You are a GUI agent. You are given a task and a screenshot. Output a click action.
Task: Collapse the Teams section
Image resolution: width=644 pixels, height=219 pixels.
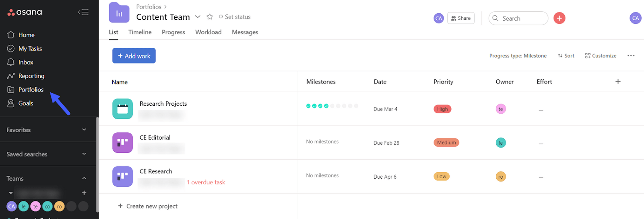(x=84, y=178)
